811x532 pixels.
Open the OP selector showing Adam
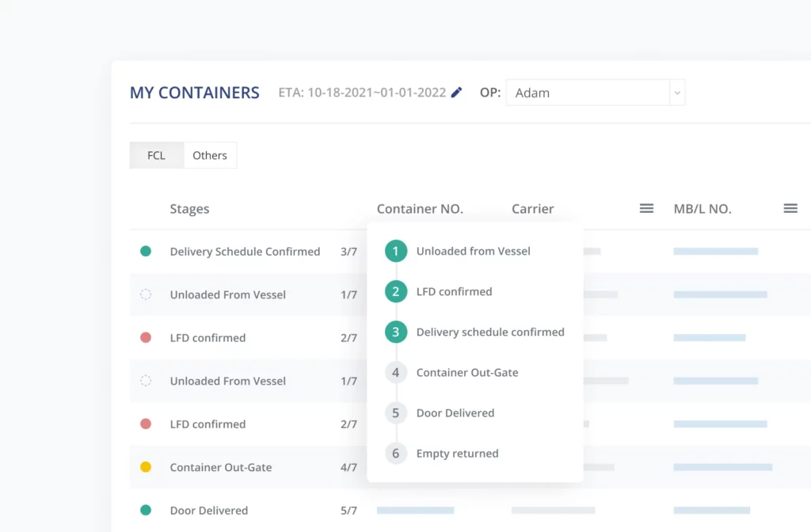pyautogui.click(x=588, y=93)
